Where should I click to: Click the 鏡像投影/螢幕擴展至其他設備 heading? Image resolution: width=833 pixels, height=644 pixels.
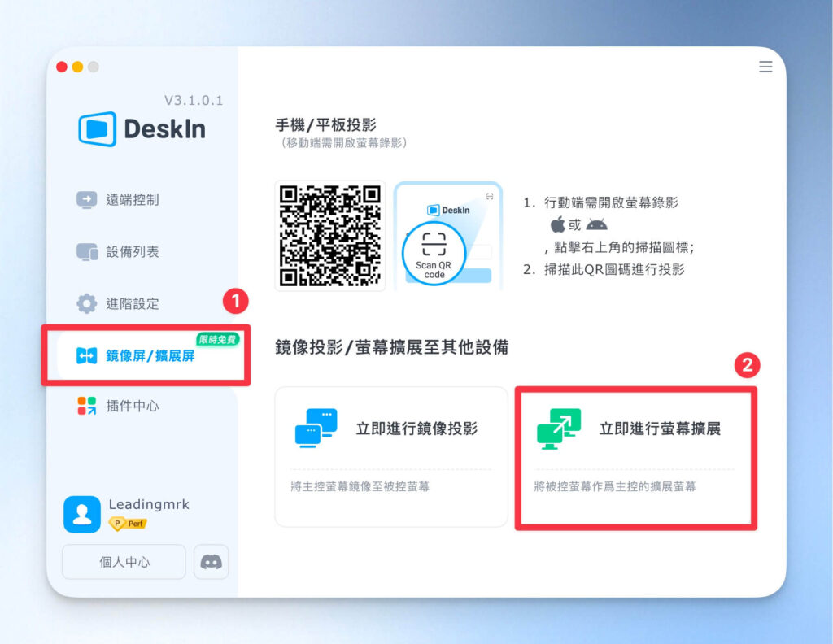391,347
